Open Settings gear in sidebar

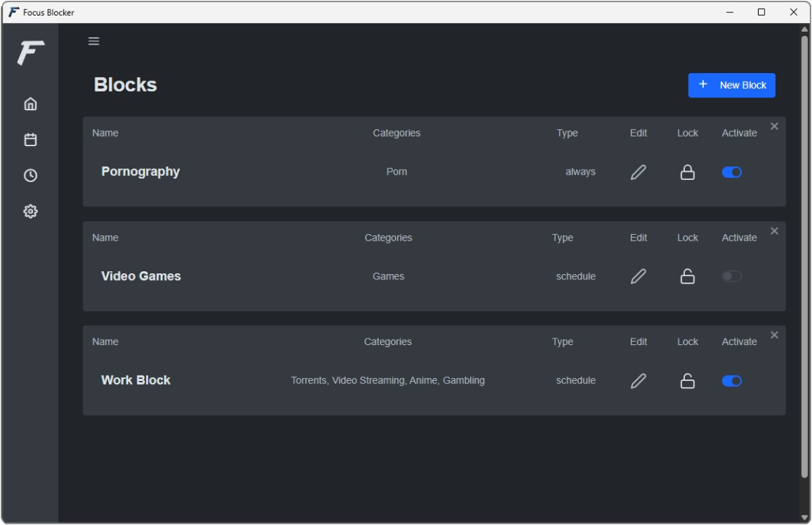pos(30,212)
